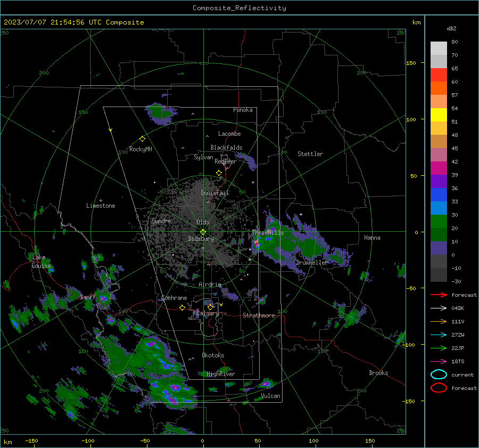
Task: Click the Cochrane town label
Action: tap(174, 298)
